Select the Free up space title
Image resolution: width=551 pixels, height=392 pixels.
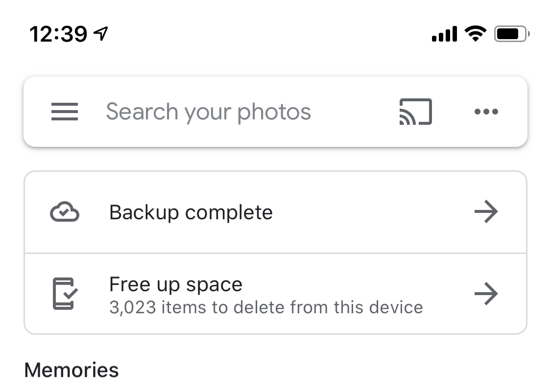[x=176, y=284]
